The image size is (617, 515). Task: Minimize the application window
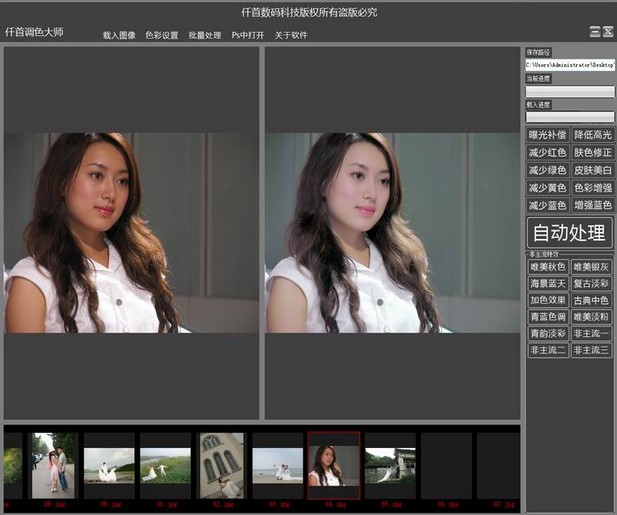coord(595,31)
